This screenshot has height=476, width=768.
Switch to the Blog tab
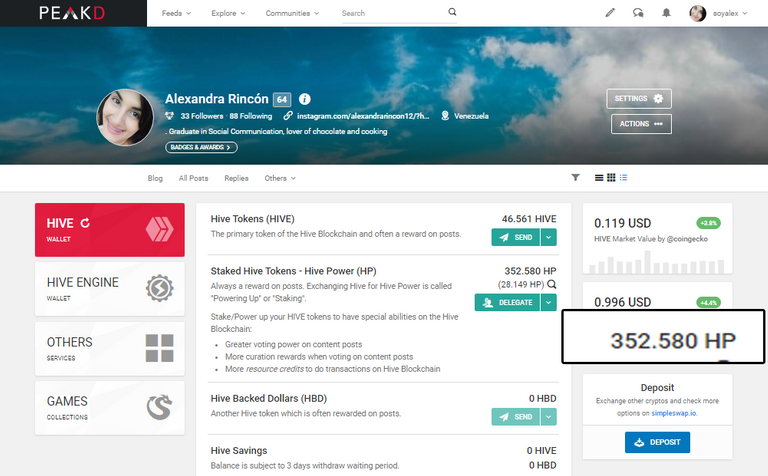click(x=155, y=178)
